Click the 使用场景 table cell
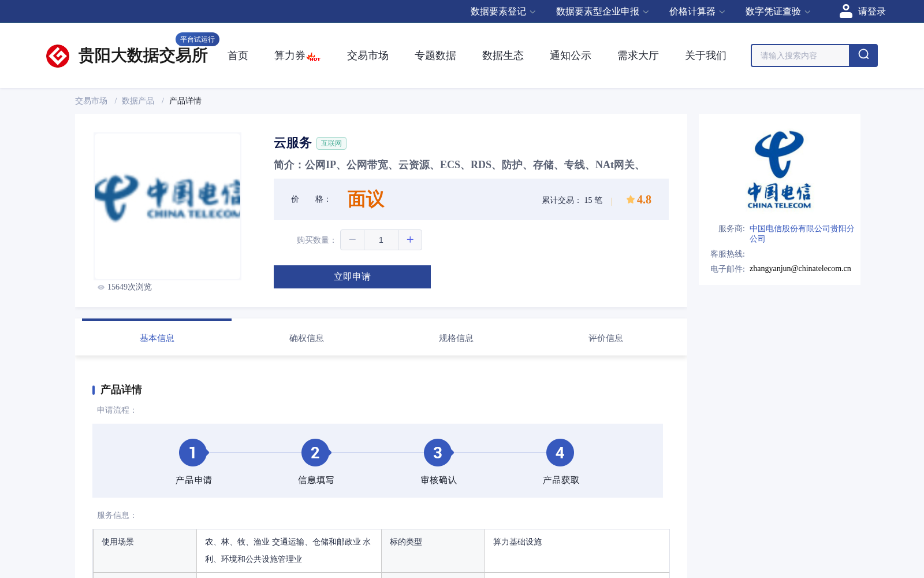The image size is (924, 578). (145, 551)
